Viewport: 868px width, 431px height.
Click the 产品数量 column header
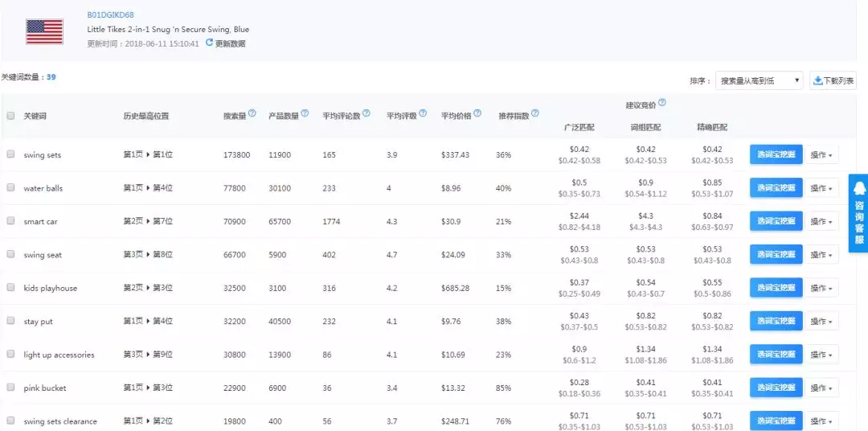[284, 117]
